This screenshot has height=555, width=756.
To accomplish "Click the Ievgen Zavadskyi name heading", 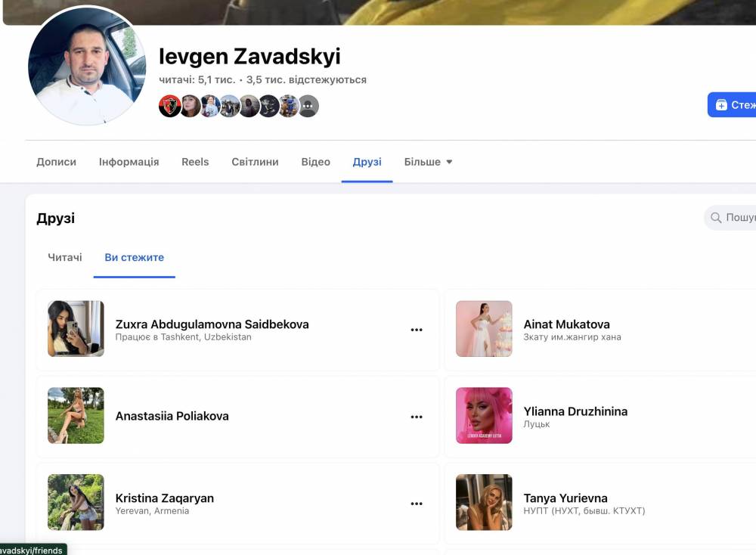I will pyautogui.click(x=249, y=57).
